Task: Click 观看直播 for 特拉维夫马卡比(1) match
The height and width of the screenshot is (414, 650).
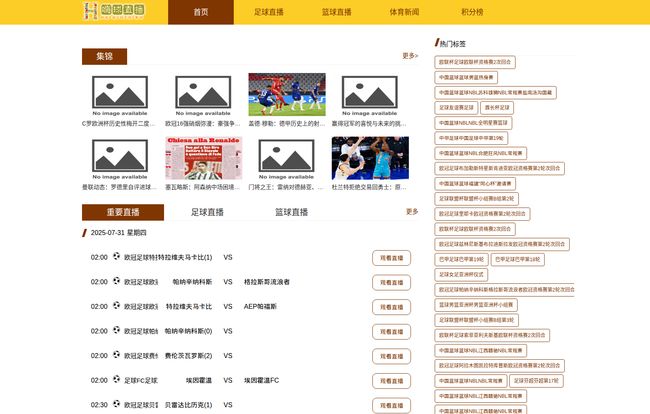Action: point(391,258)
